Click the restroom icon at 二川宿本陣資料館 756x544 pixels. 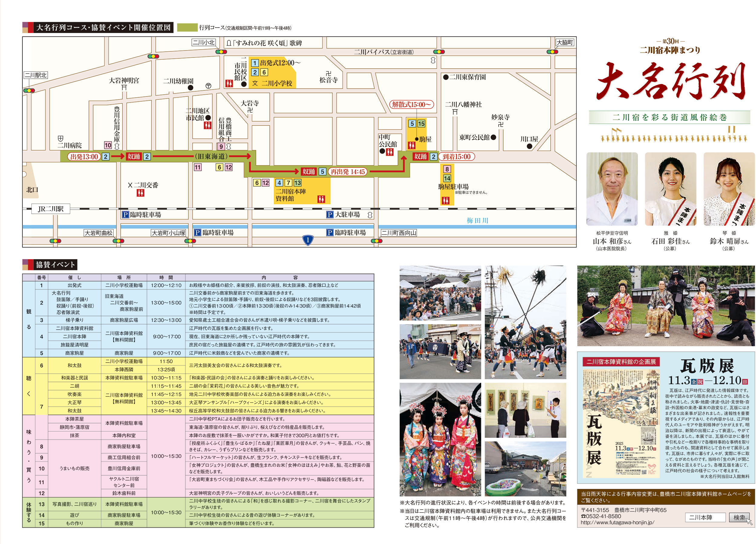321,199
